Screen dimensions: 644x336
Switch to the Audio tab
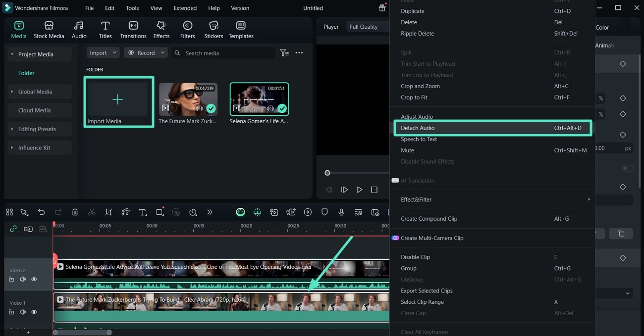(79, 30)
